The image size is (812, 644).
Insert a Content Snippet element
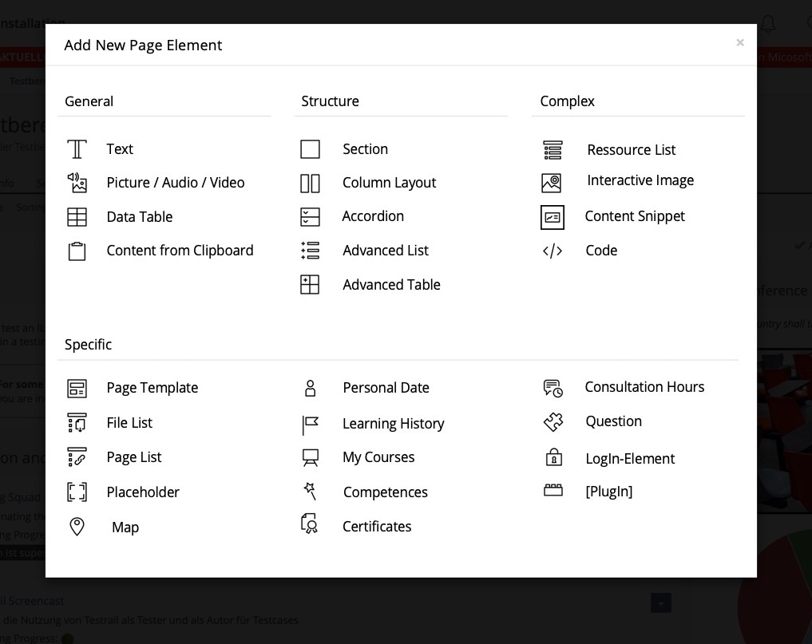[634, 216]
